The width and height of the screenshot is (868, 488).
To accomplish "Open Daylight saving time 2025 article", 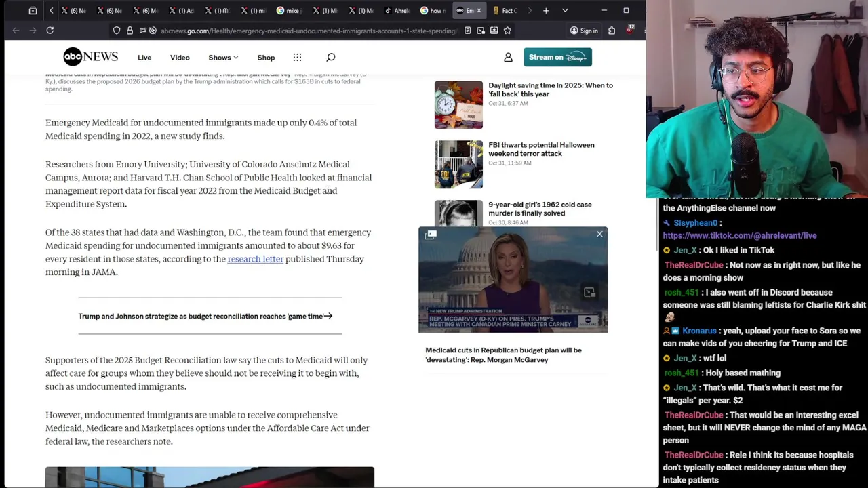I will pos(551,89).
